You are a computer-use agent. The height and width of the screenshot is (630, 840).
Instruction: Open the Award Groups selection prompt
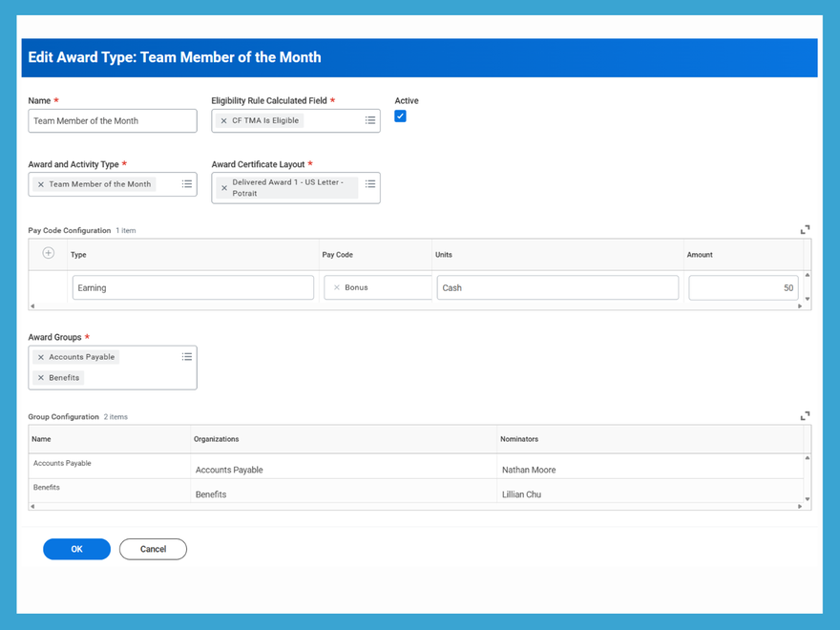(x=187, y=356)
